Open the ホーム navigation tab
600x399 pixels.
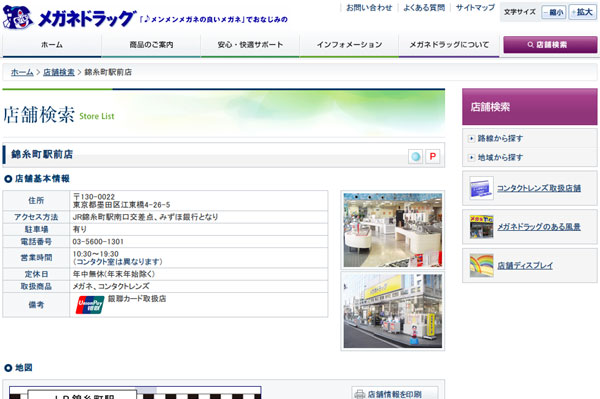(x=52, y=45)
